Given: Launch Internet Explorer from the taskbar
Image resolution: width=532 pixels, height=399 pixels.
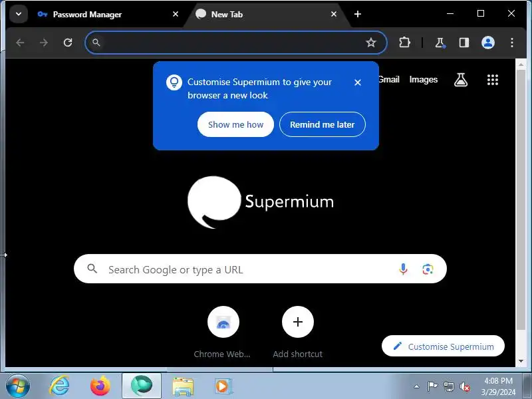Looking at the screenshot, I should click(59, 386).
